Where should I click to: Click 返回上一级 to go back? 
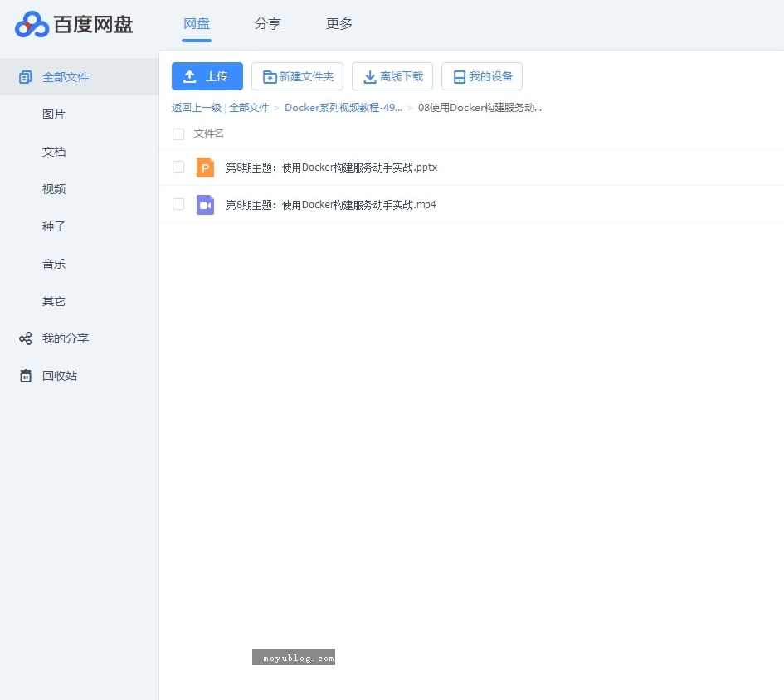click(196, 107)
